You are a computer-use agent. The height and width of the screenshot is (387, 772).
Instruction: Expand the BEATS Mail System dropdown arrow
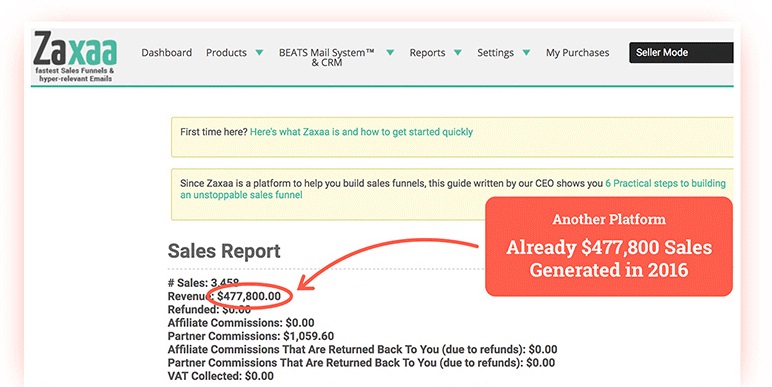[390, 52]
